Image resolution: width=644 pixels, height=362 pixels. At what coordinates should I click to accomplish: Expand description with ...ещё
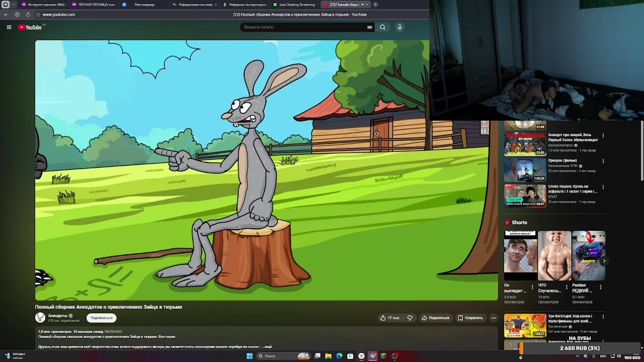[x=267, y=347]
